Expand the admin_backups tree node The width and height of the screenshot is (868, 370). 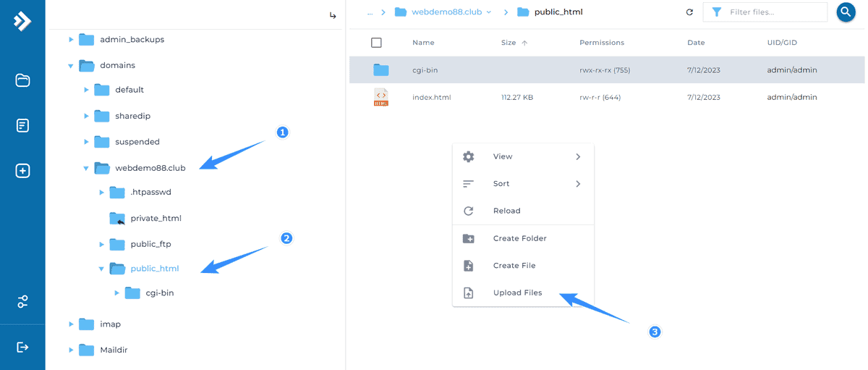(71, 40)
